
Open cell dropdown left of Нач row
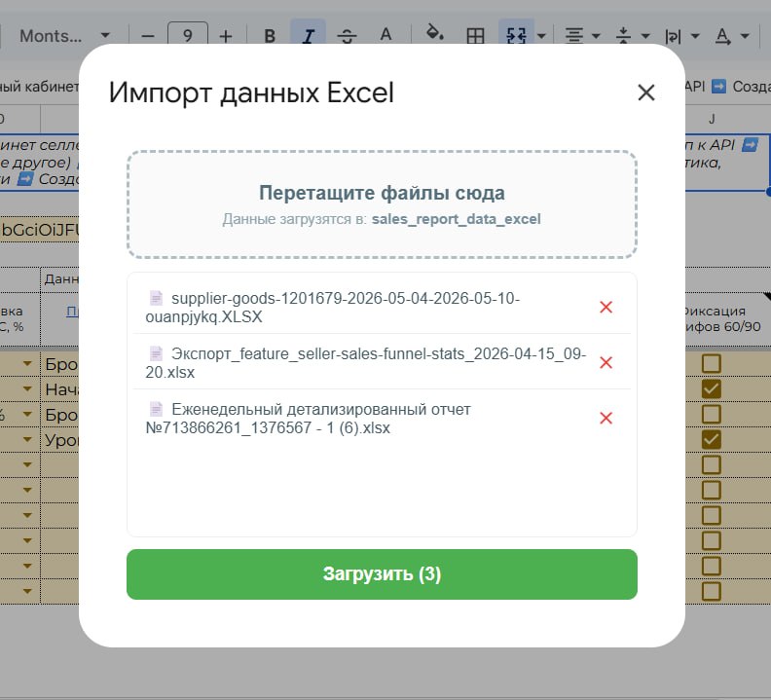point(27,388)
